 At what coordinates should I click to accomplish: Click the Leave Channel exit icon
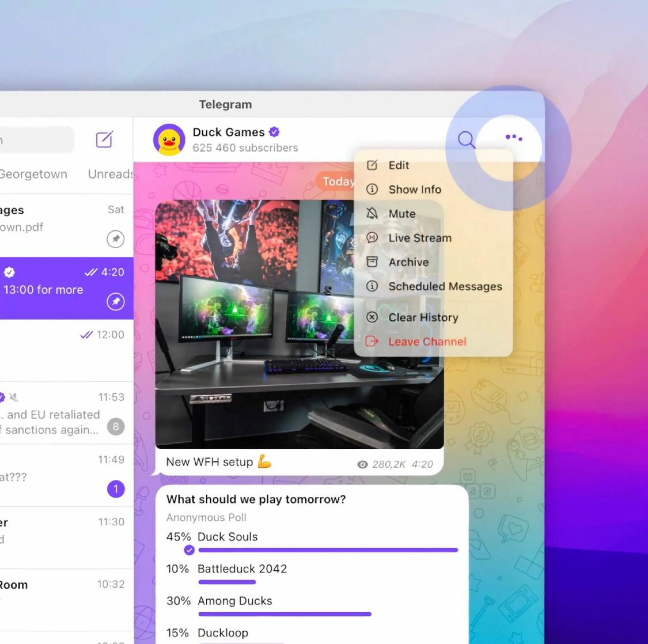click(372, 341)
